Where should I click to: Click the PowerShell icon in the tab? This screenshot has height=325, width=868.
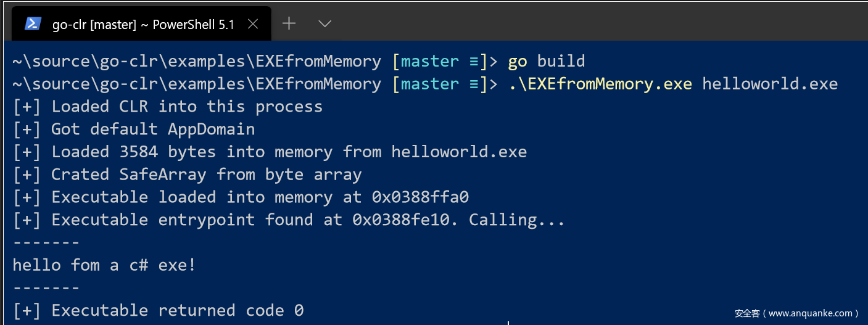click(x=33, y=24)
